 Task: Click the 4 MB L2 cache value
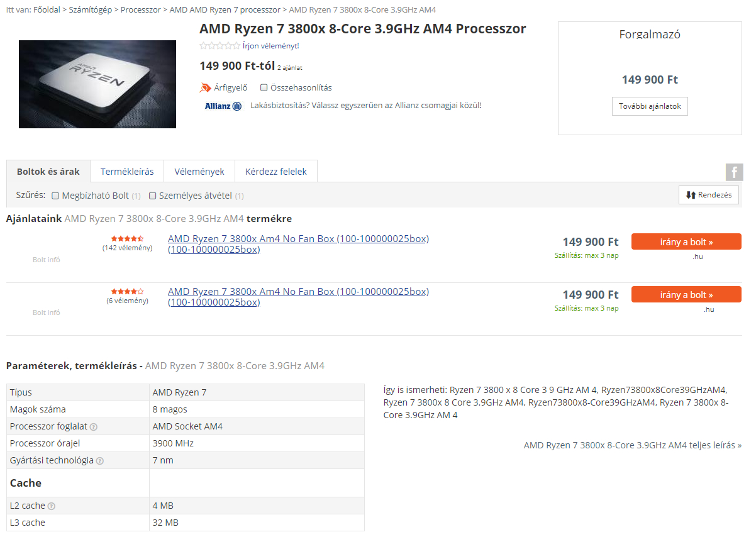163,506
